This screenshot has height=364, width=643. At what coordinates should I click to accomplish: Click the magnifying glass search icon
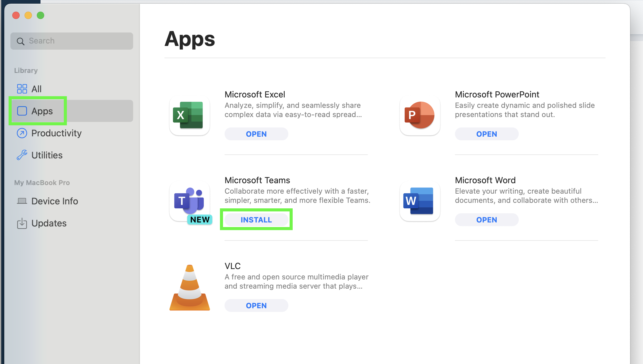(x=21, y=41)
